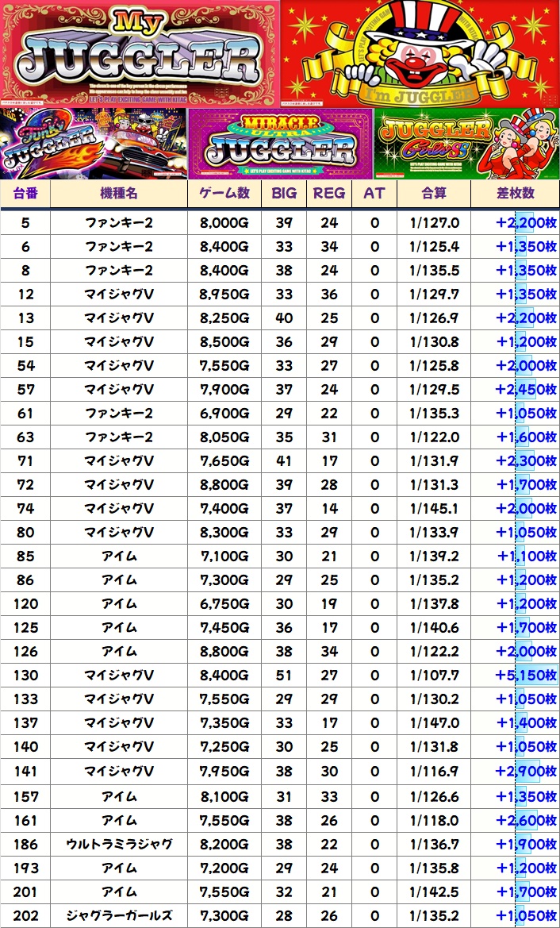Viewport: 560px width, 928px height.
Task: Select 1/147.0 combined rate cell
Action: pos(434,723)
